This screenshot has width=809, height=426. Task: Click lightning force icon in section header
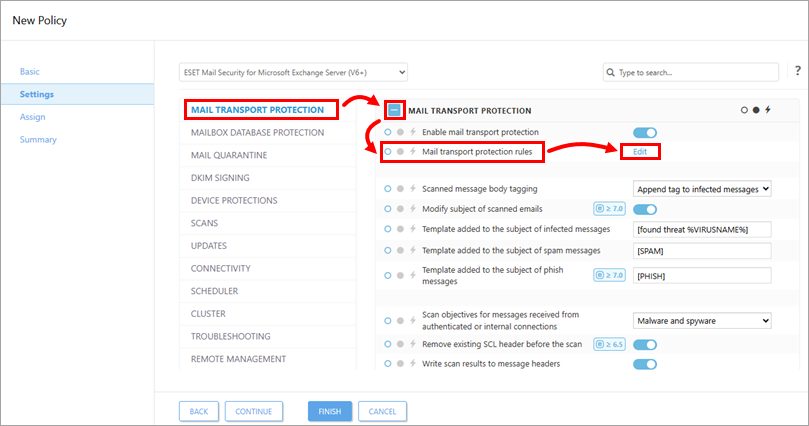768,110
